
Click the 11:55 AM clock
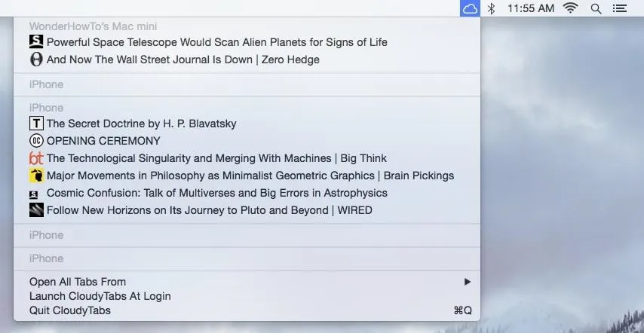pyautogui.click(x=531, y=8)
